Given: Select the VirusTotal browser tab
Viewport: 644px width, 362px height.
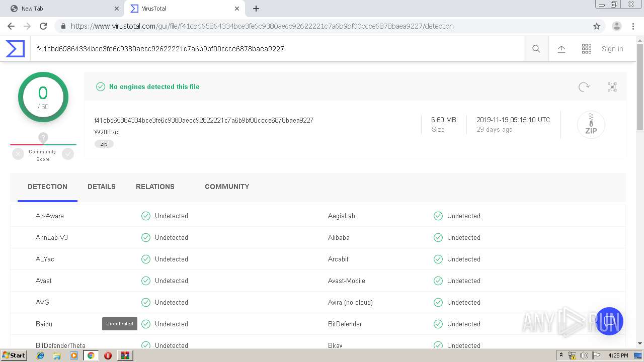Looking at the screenshot, I should [185, 9].
